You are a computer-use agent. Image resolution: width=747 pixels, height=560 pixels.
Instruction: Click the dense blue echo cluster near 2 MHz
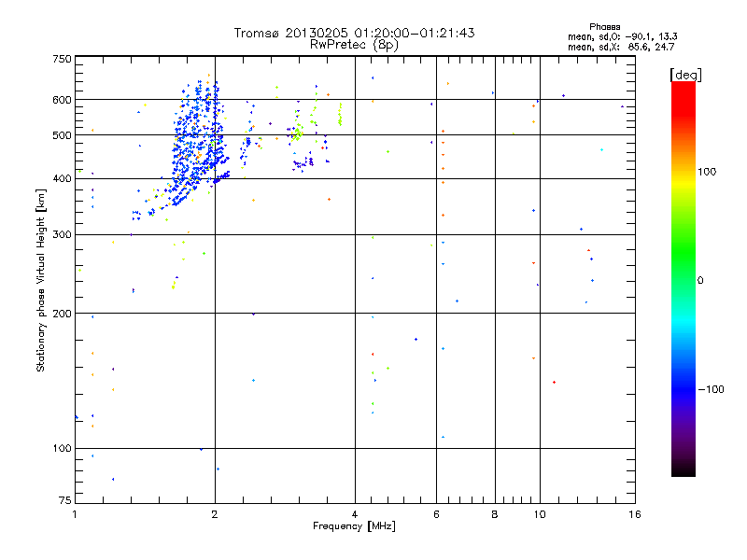pyautogui.click(x=198, y=143)
